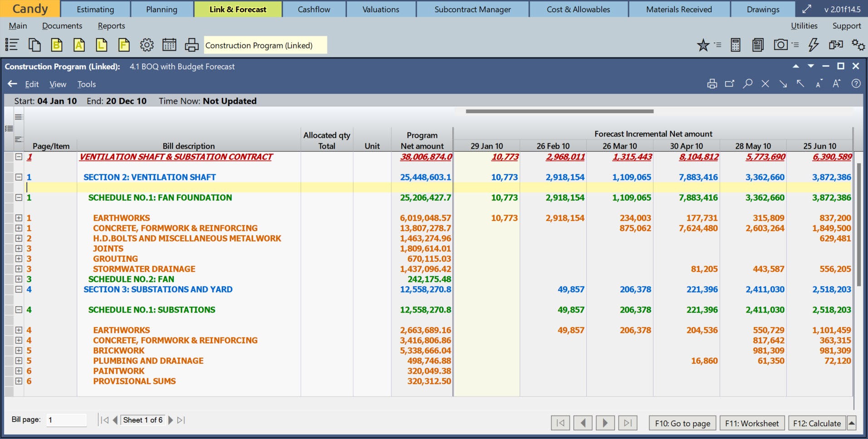Viewport: 868px width, 439px height.
Task: Open the calendar icon in the toolbar
Action: (169, 45)
